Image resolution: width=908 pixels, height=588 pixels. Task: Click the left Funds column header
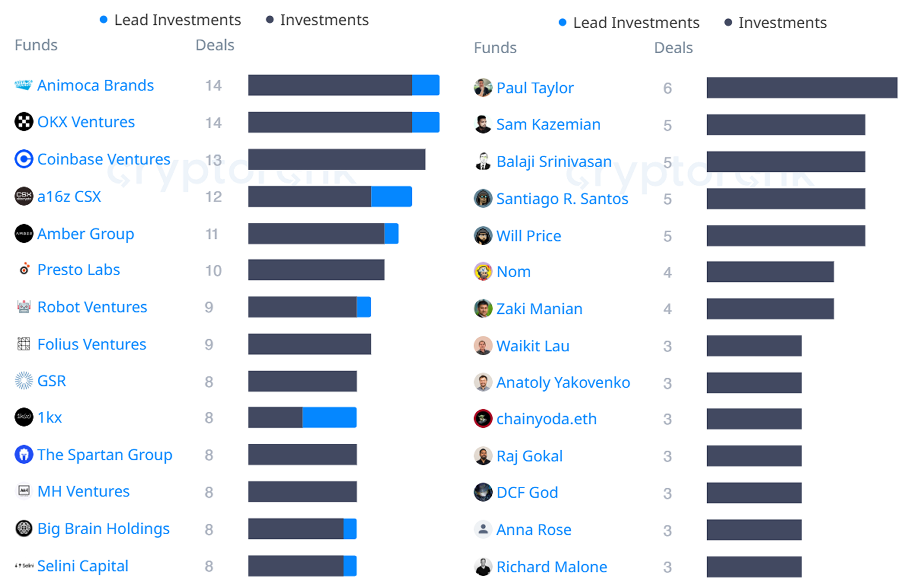point(36,45)
